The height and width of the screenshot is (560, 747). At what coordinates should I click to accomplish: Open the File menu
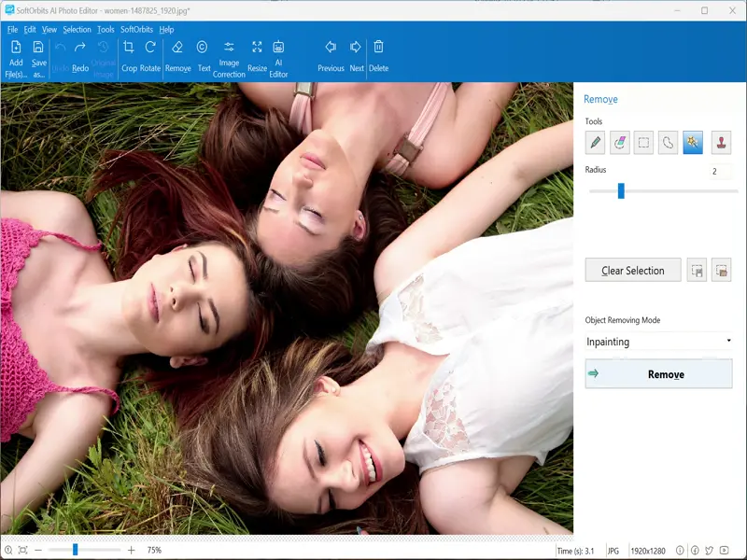[12, 30]
